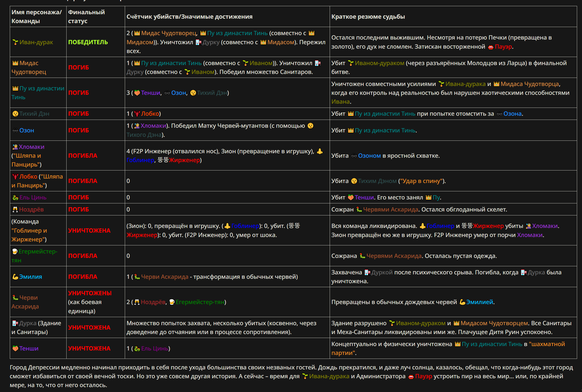Click the champagne glasses emoji before Ноздрёв in the name column
The width and height of the screenshot is (582, 392).
coord(15,210)
